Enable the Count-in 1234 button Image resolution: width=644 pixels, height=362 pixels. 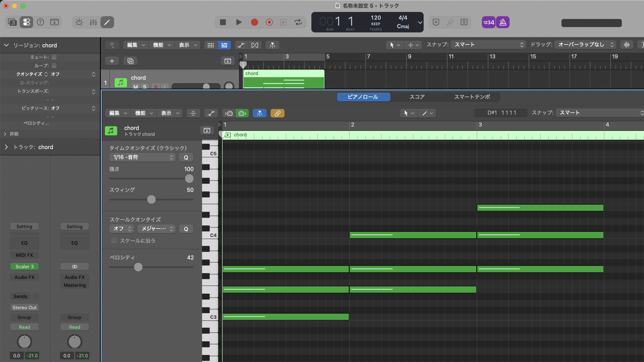coord(489,22)
